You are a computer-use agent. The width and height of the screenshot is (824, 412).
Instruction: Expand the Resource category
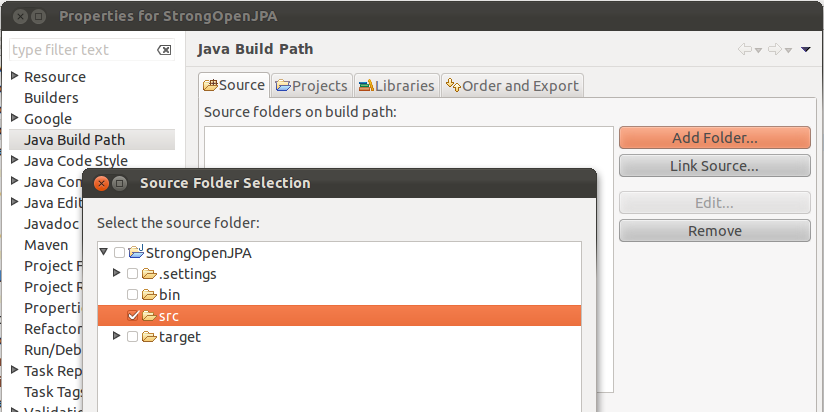point(14,77)
